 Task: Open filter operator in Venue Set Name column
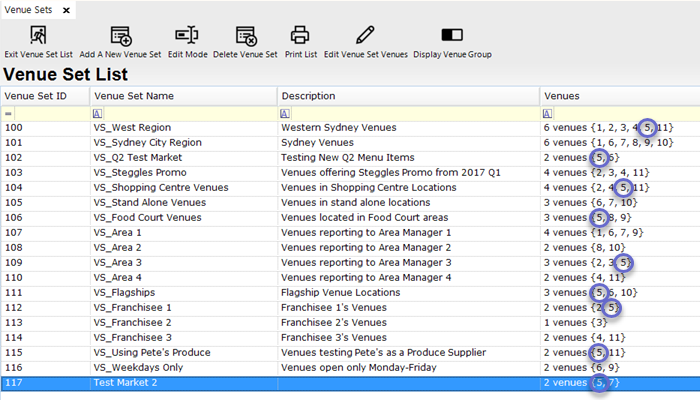coord(97,114)
